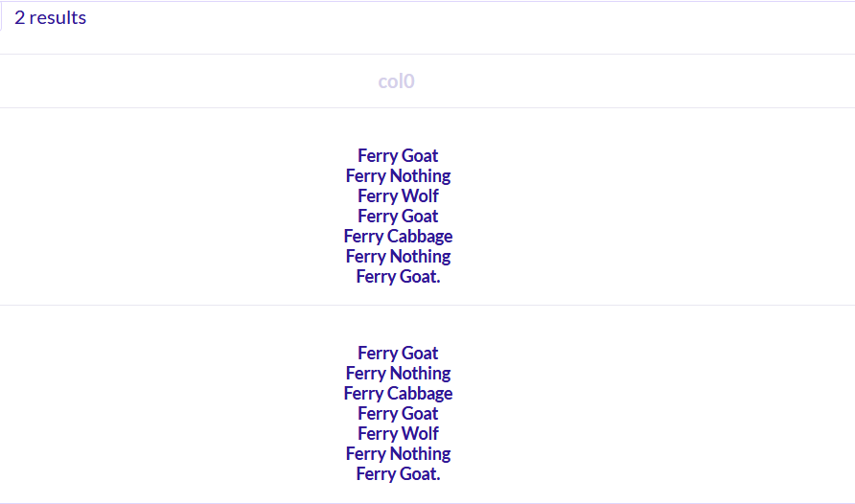Click the word Ferry before Cabbage in second result

pyautogui.click(x=363, y=394)
